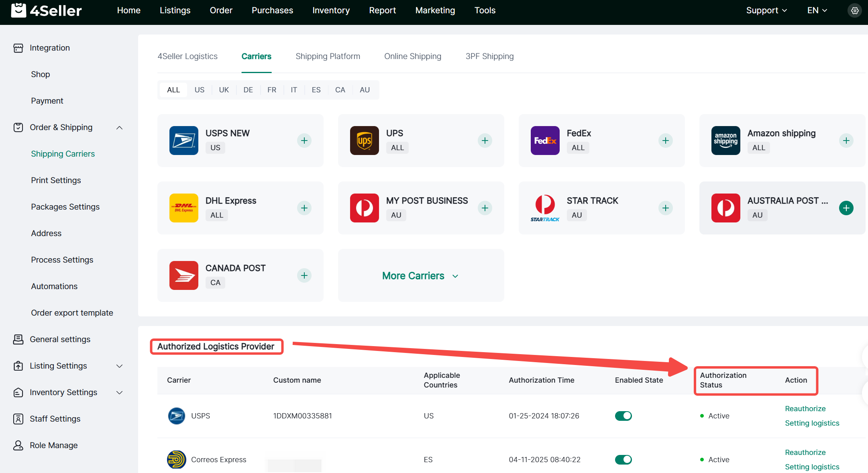The image size is (868, 473).
Task: Expand Listing Settings in sidebar
Action: [119, 366]
